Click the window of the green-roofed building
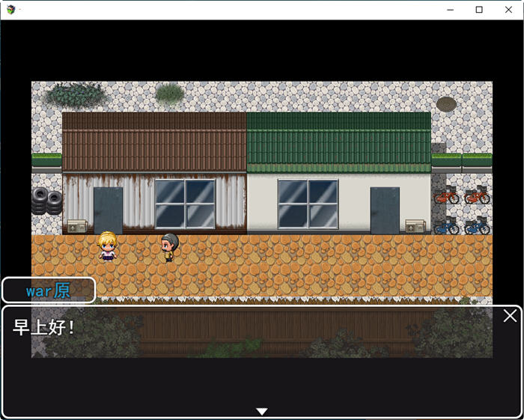The image size is (524, 420). click(x=308, y=203)
